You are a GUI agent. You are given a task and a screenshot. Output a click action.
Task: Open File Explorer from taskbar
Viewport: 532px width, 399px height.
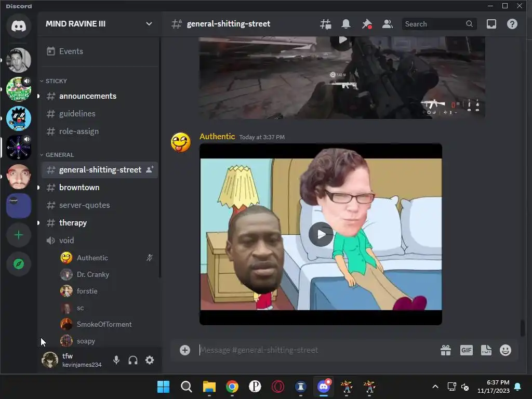pos(209,387)
